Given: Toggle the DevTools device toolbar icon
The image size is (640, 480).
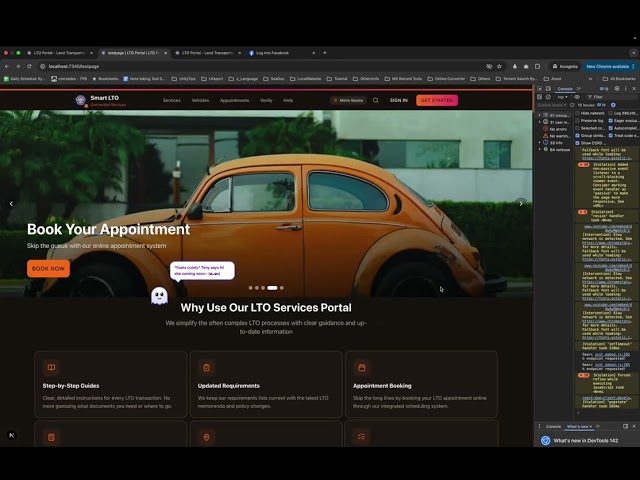Looking at the screenshot, I should point(548,89).
